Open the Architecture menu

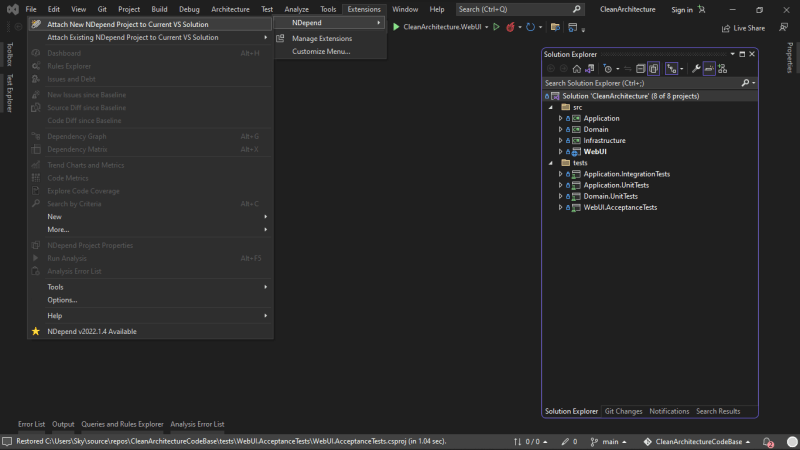coord(230,9)
